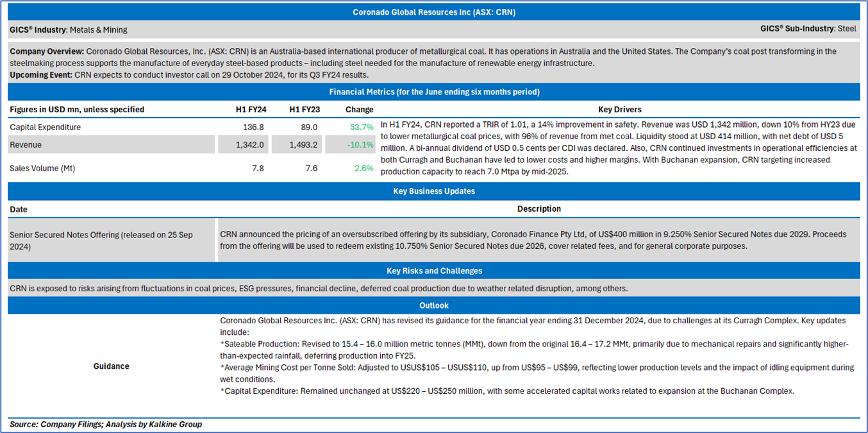Viewport: 868px width, 433px height.
Task: Select the -10.1% change value
Action: coord(360,145)
